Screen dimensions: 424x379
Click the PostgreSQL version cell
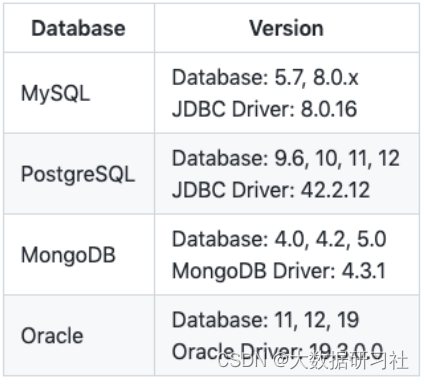[287, 174]
